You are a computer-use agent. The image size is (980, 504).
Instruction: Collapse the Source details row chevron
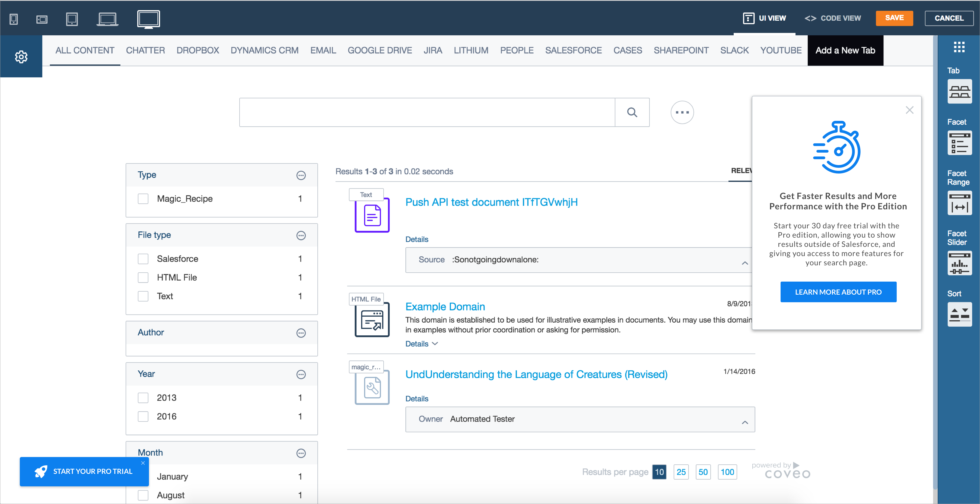pyautogui.click(x=744, y=263)
